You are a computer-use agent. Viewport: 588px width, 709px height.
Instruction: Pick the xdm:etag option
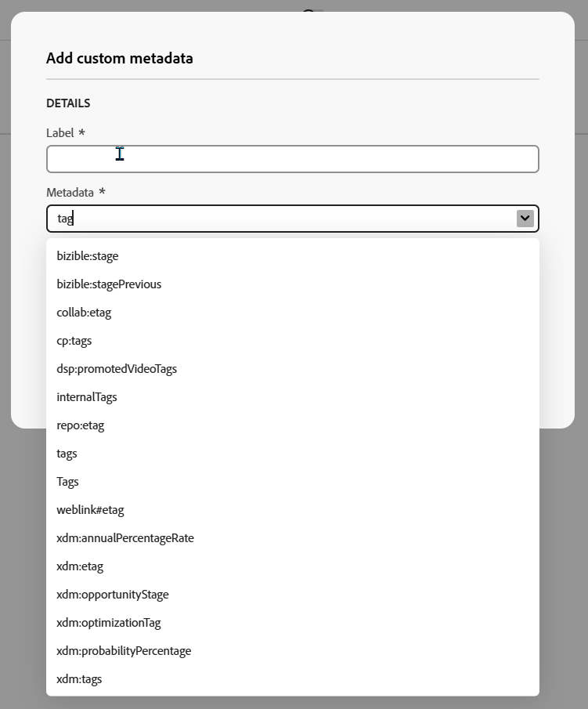point(80,566)
